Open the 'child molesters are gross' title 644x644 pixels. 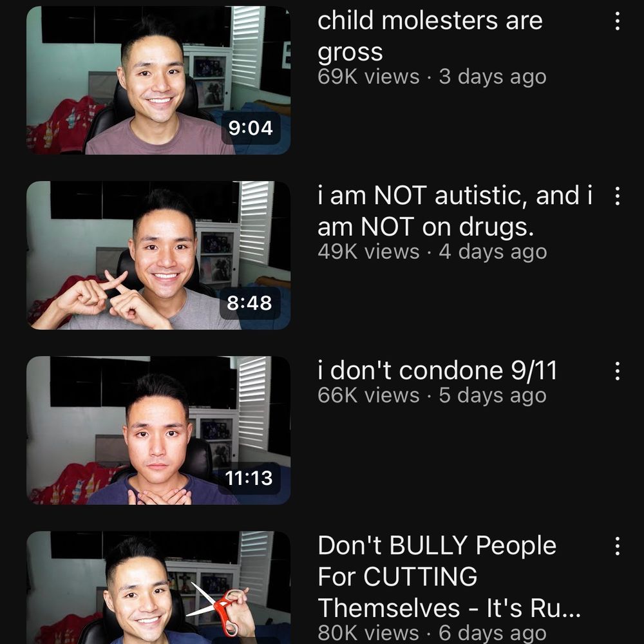430,36
